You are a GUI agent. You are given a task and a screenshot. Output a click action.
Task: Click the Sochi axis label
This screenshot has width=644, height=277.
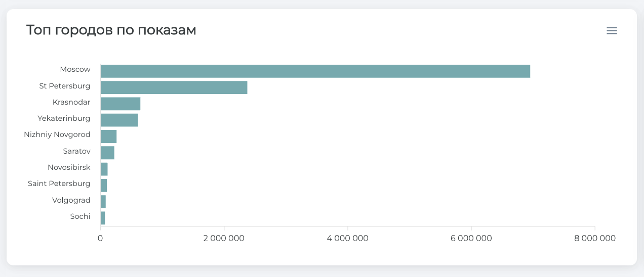coord(80,216)
